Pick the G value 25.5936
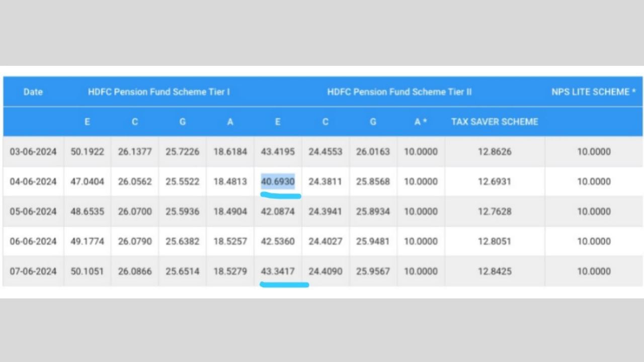Image resolution: width=644 pixels, height=362 pixels. (x=182, y=212)
